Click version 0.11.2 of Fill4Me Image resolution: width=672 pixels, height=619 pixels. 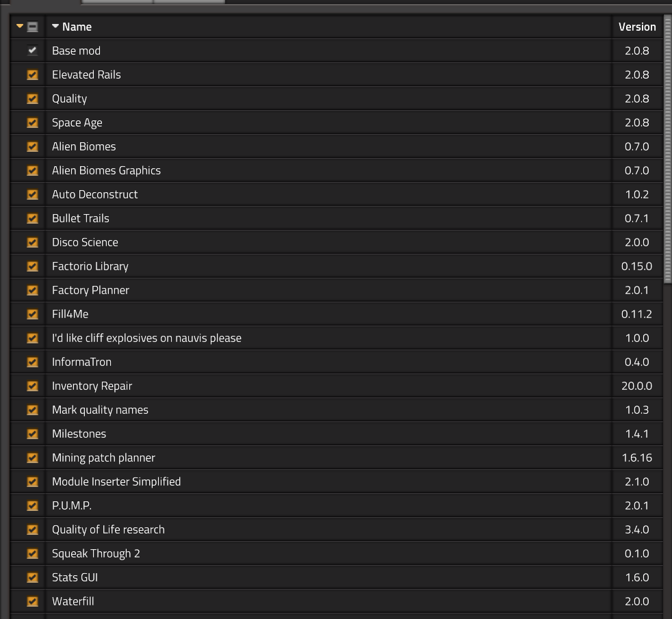tap(637, 314)
